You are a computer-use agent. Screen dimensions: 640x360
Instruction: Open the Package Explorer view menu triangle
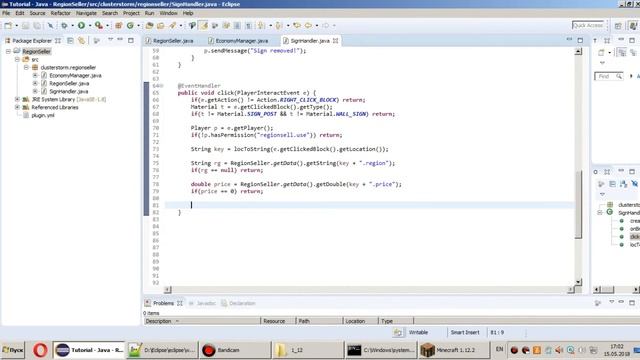(x=110, y=40)
